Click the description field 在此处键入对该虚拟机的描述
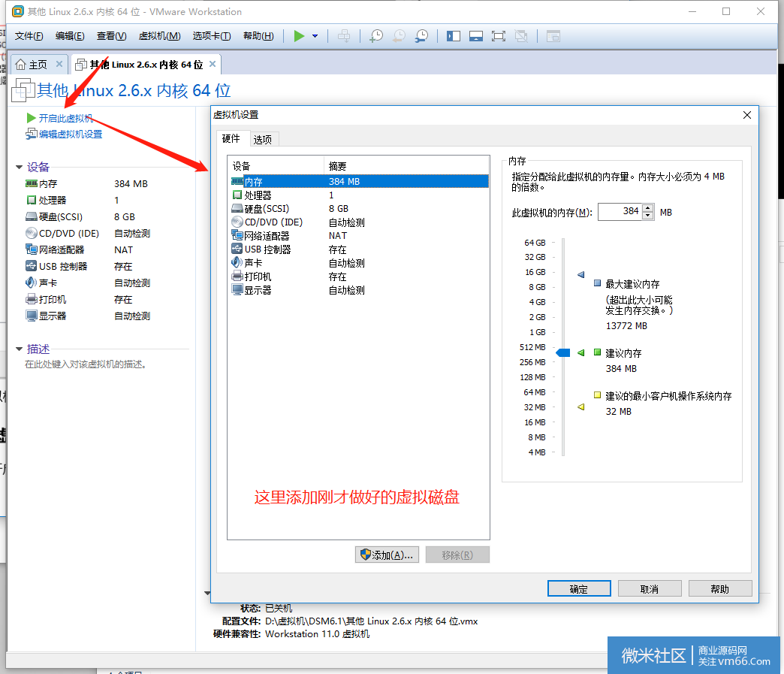The width and height of the screenshot is (784, 674). pyautogui.click(x=86, y=364)
